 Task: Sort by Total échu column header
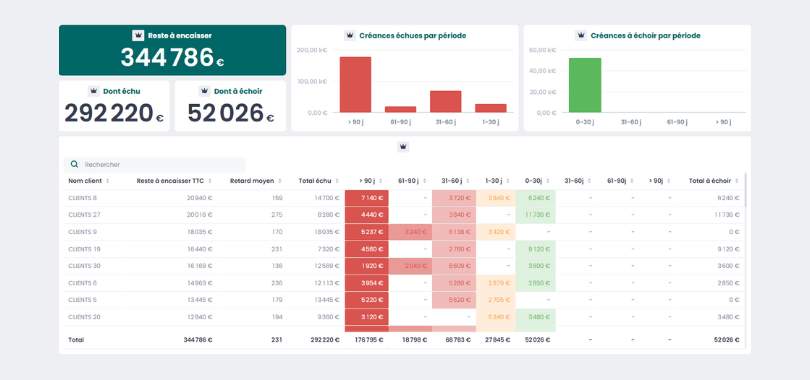pos(319,181)
